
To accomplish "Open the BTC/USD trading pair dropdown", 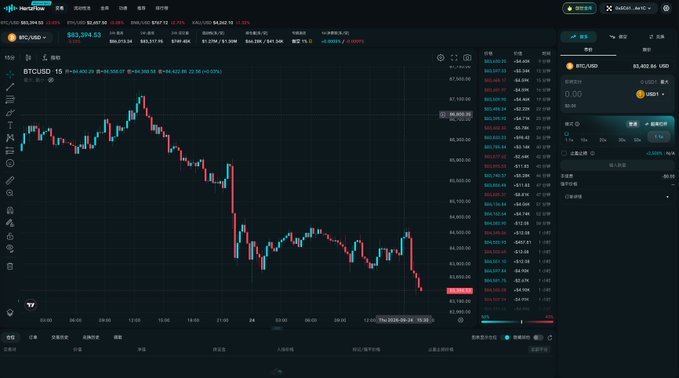I will click(27, 38).
